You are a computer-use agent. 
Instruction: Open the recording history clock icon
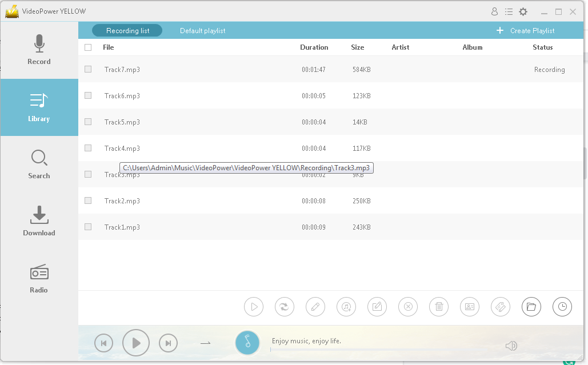pyautogui.click(x=562, y=307)
